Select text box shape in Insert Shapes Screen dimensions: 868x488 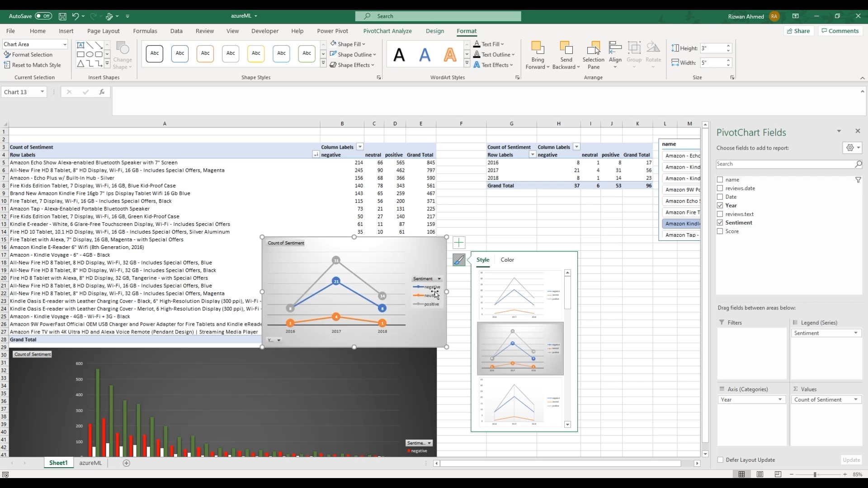tap(80, 45)
